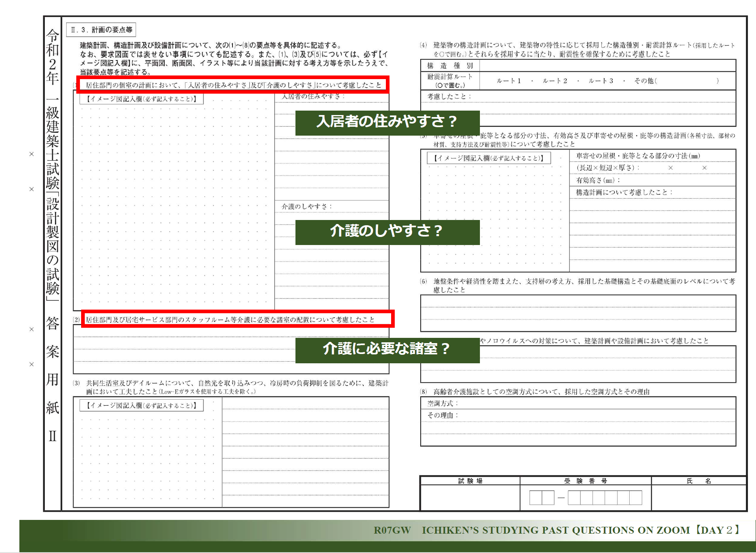
Task: Click the 氏名 header cell
Action: click(x=699, y=481)
